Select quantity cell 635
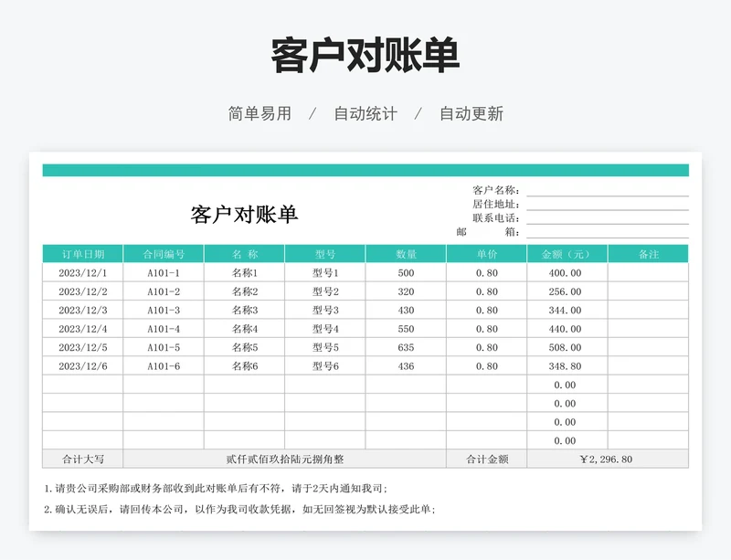Viewport: 731px width, 560px height. click(x=406, y=347)
